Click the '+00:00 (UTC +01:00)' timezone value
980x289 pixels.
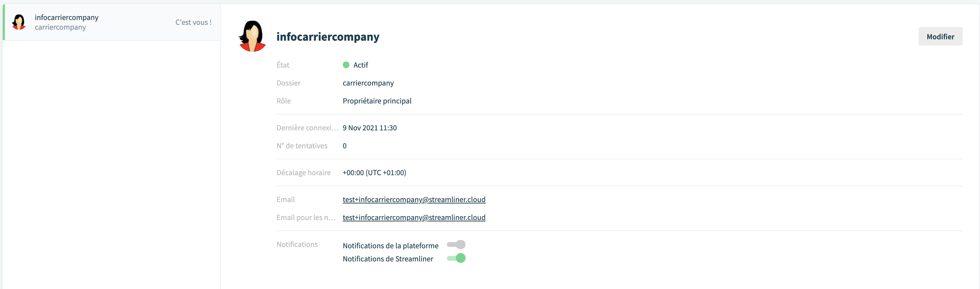tap(374, 173)
